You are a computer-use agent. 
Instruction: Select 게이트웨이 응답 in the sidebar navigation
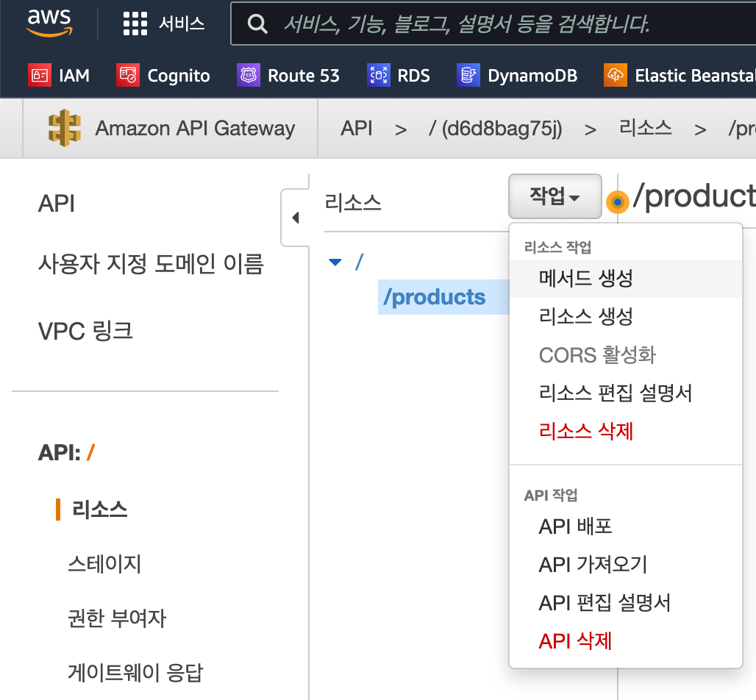click(x=135, y=673)
